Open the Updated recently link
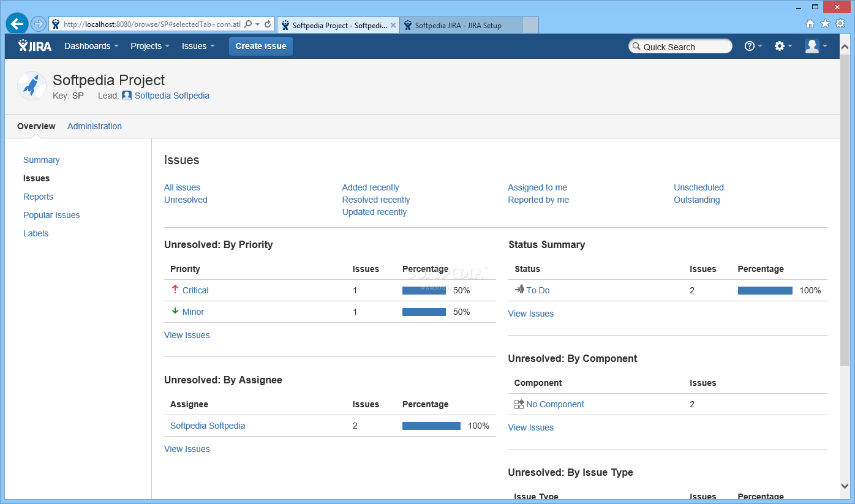This screenshot has height=504, width=855. (x=374, y=212)
